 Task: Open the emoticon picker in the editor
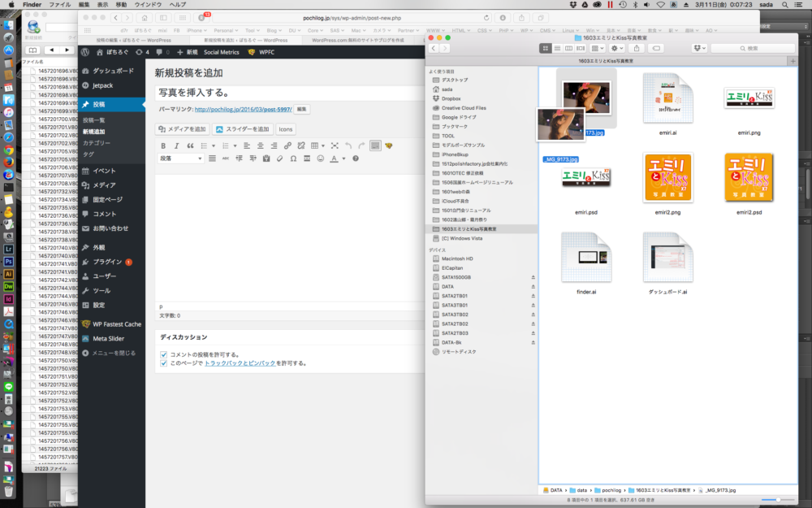click(x=320, y=158)
